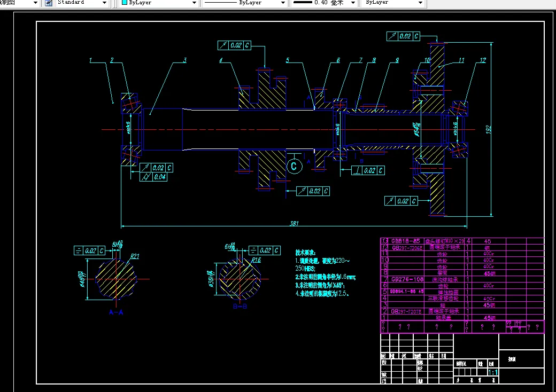Select GB894.1-86 45 cell in parts list
Image resolution: width=556 pixels, height=392 pixels.
(x=406, y=292)
